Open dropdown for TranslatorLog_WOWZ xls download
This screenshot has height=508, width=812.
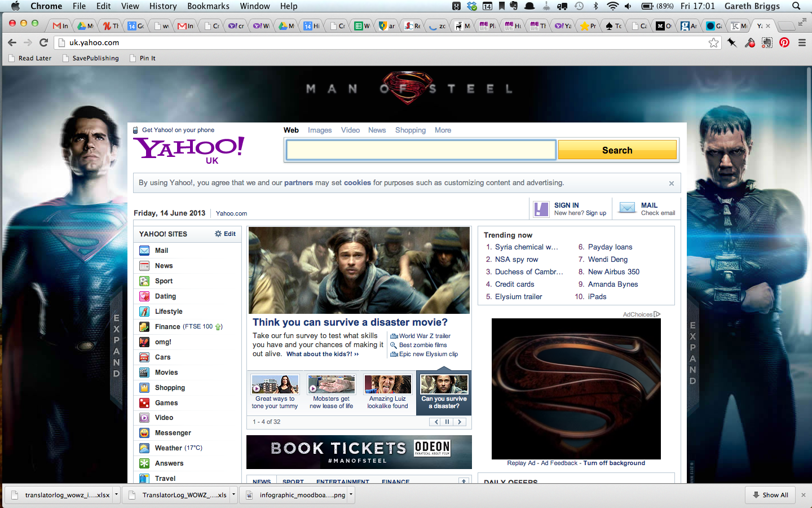click(233, 494)
